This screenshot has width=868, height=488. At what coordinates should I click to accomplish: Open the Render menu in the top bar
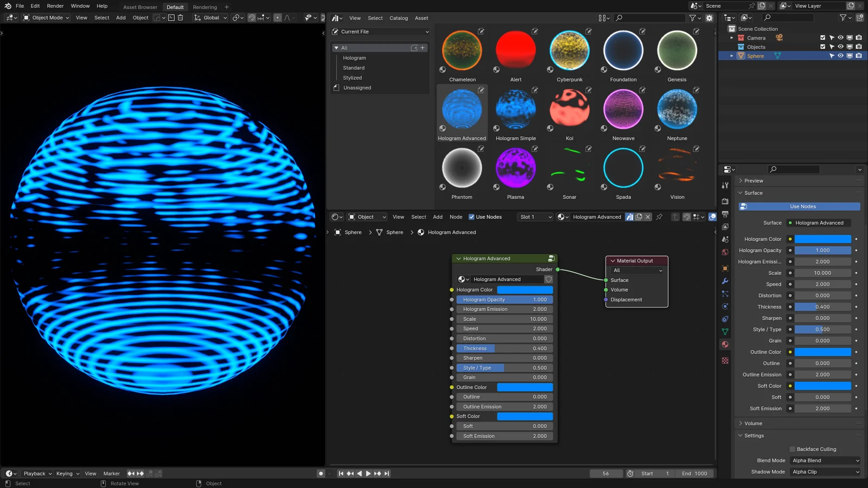point(55,6)
